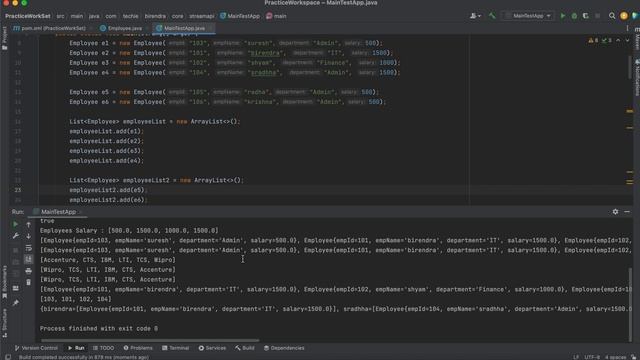Open Run panel settings gear
Image resolution: width=640 pixels, height=360 pixels.
coord(615,212)
